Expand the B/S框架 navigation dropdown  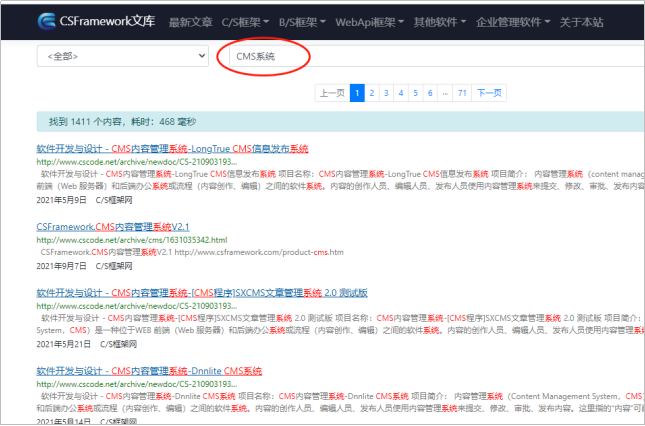[302, 22]
